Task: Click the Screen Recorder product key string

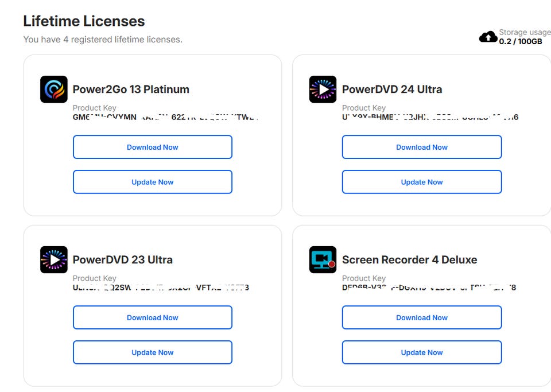Action: tap(429, 288)
